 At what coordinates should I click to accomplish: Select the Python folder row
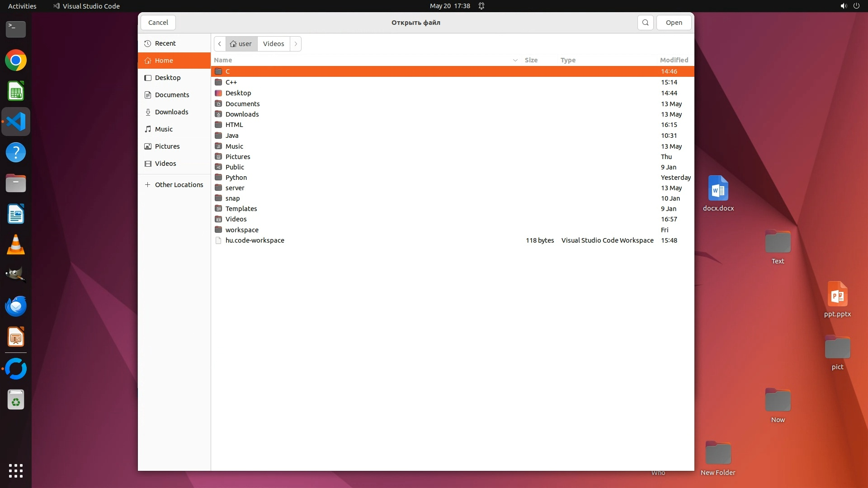(x=236, y=178)
